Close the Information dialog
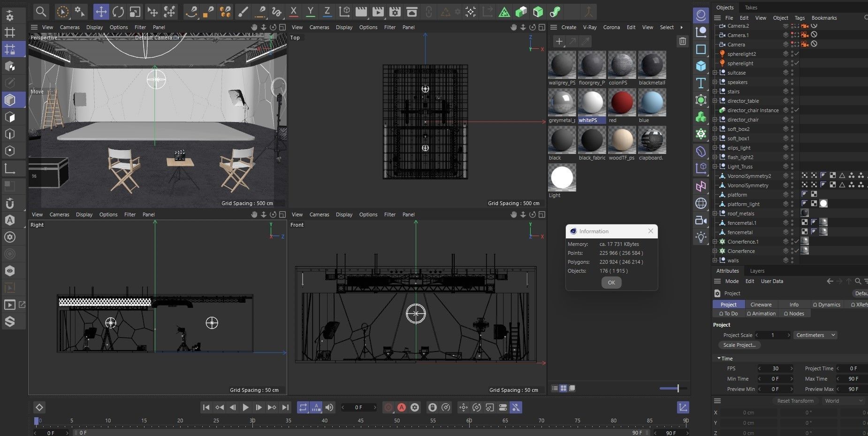The width and height of the screenshot is (868, 436). (650, 231)
